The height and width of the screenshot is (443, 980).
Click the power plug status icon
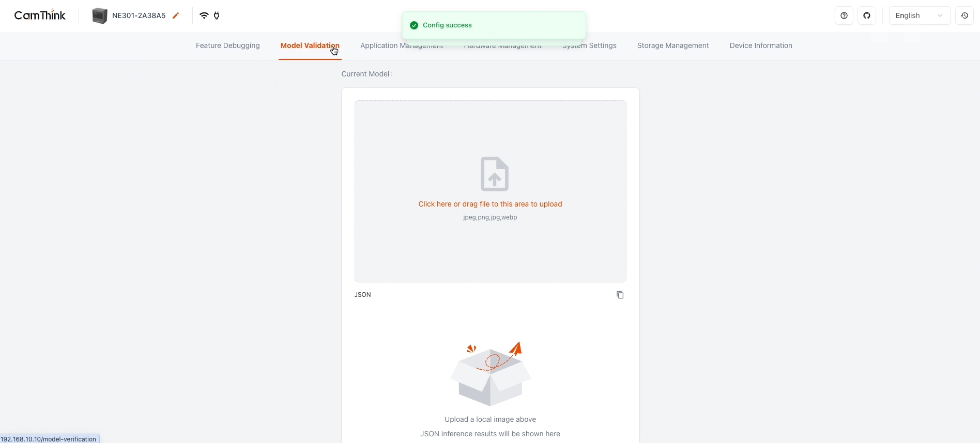click(x=217, y=16)
